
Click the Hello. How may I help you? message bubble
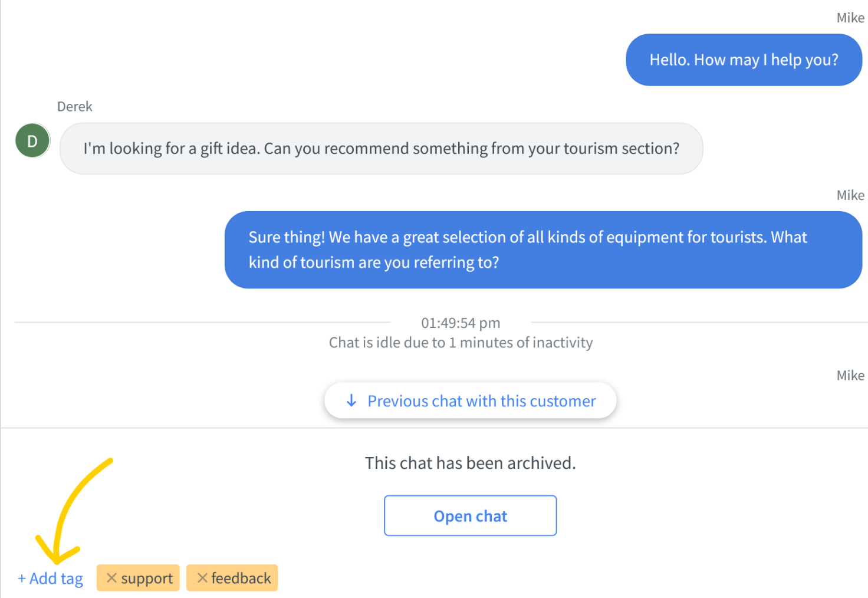tap(744, 60)
